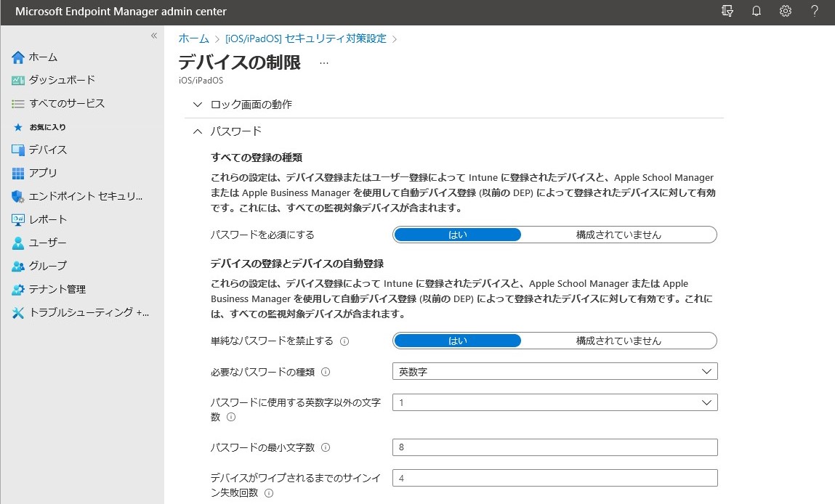This screenshot has width=835, height=504.
Task: Open the グループ section in the sidebar
Action: tap(44, 266)
